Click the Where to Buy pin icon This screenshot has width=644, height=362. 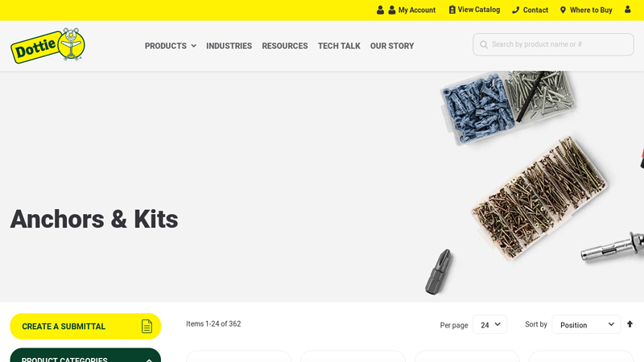coord(563,10)
